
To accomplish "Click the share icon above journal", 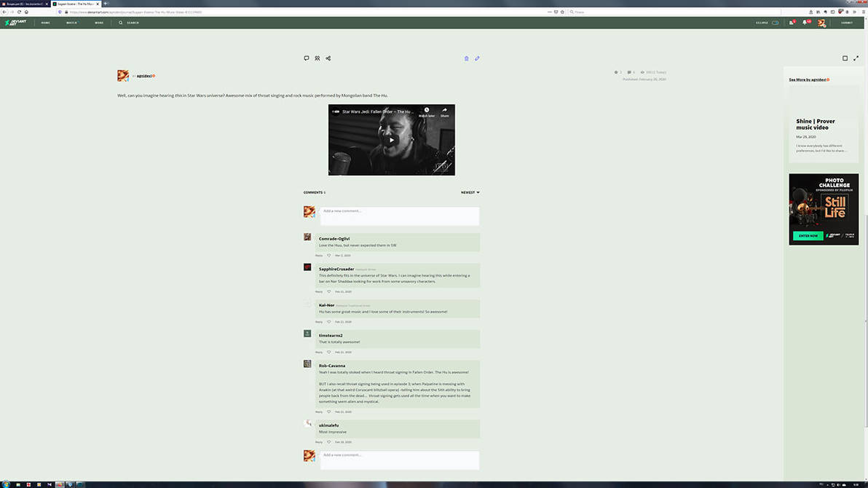I will pos(328,58).
